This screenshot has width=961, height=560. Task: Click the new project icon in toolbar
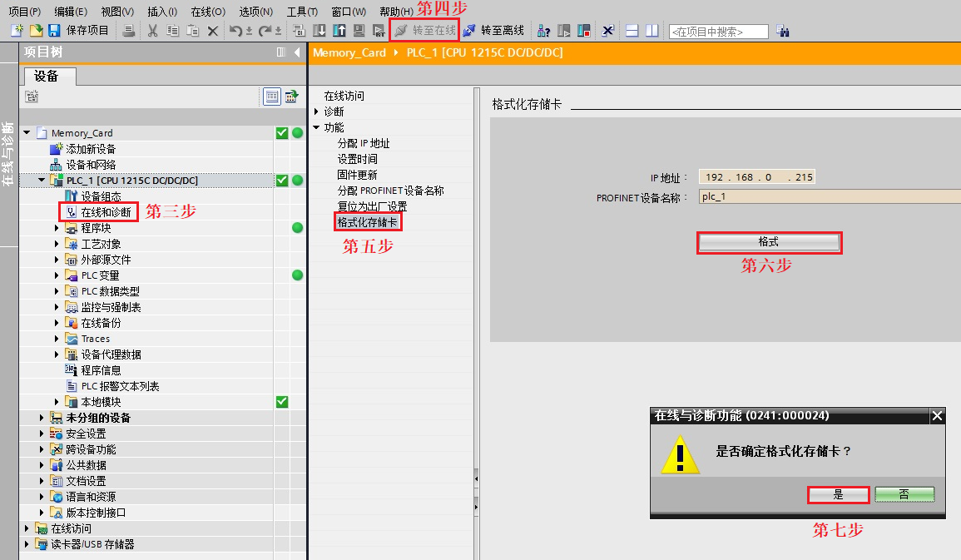point(17,30)
